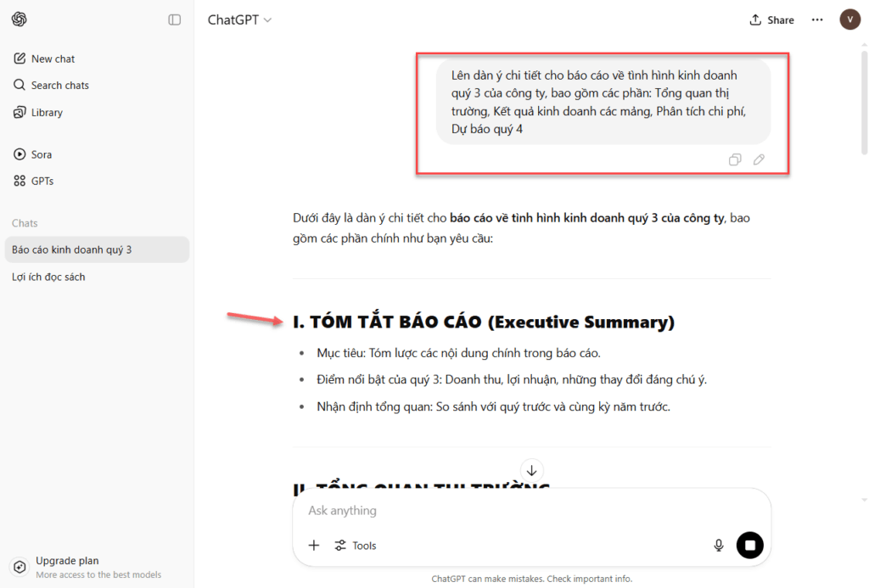Start a New chat
869x588 pixels.
coord(53,59)
